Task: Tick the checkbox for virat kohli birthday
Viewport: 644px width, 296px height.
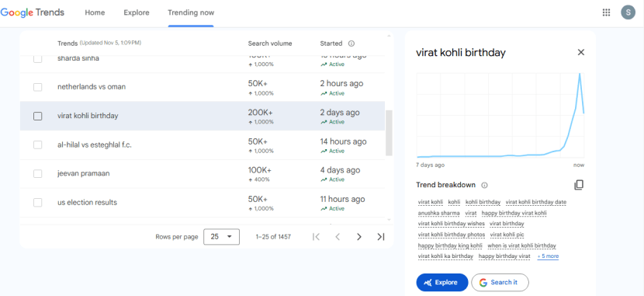Action: click(x=37, y=116)
